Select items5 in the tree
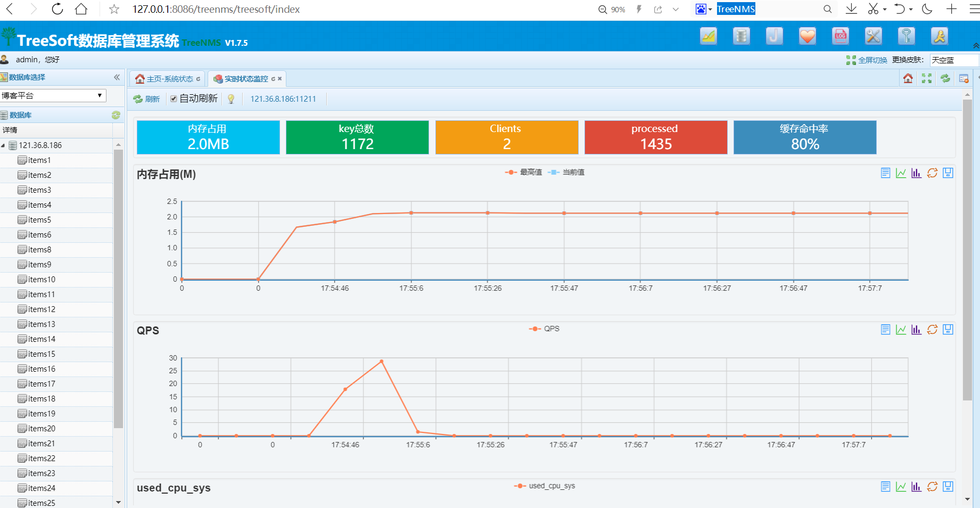Screen dimensions: 980x508 click(39, 220)
